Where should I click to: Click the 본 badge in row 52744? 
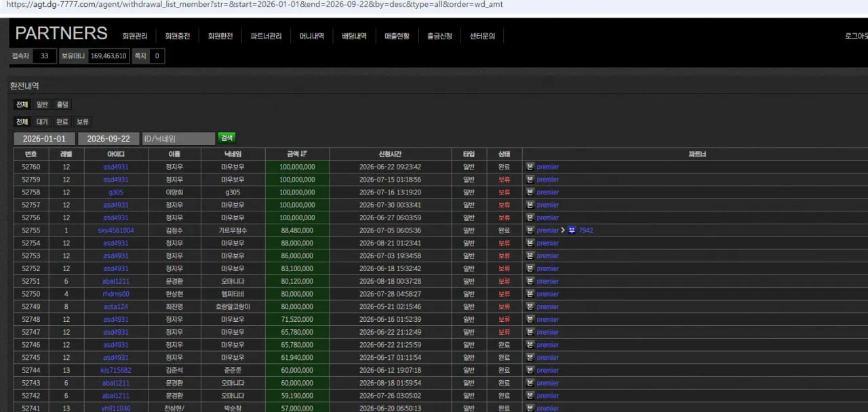click(530, 370)
